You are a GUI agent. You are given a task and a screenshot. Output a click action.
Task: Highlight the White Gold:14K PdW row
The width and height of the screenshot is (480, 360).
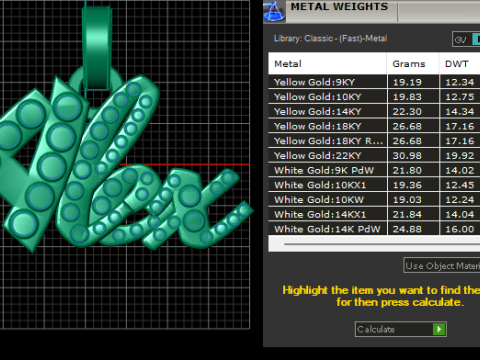pyautogui.click(x=374, y=229)
